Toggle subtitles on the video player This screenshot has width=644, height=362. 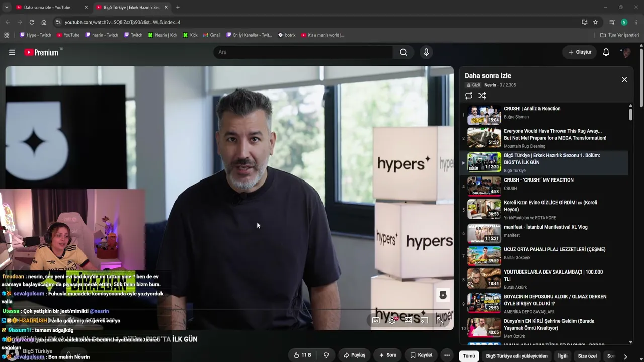tap(376, 320)
